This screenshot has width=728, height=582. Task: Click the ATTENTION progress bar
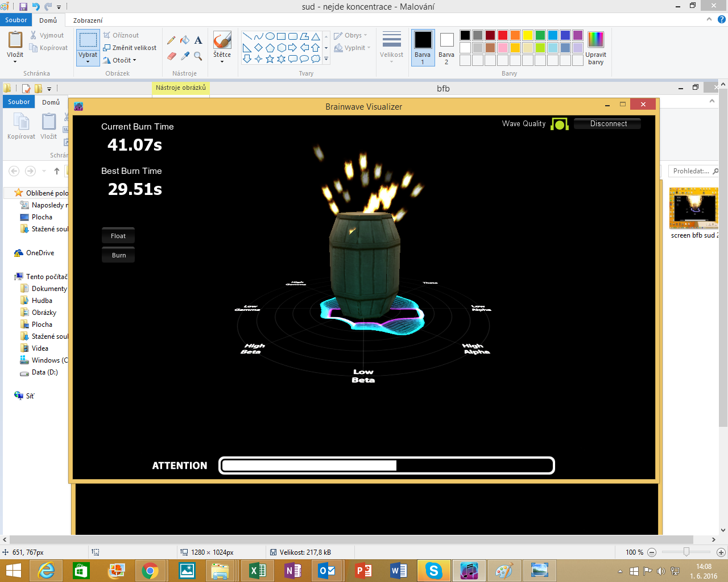(x=387, y=465)
